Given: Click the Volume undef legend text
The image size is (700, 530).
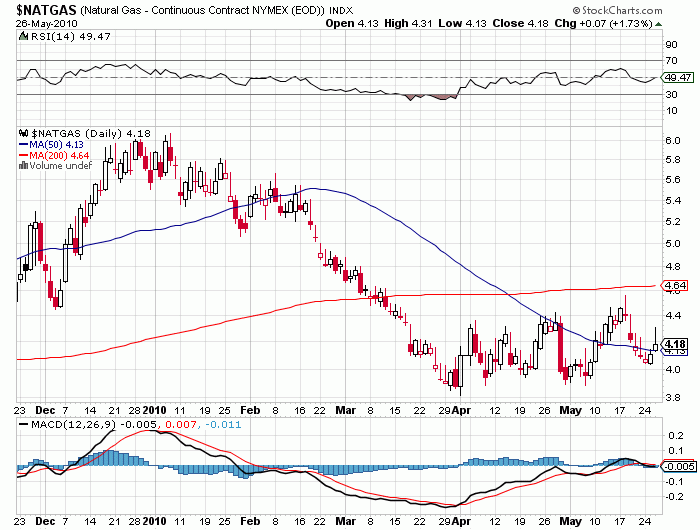Looking at the screenshot, I should pos(62,166).
